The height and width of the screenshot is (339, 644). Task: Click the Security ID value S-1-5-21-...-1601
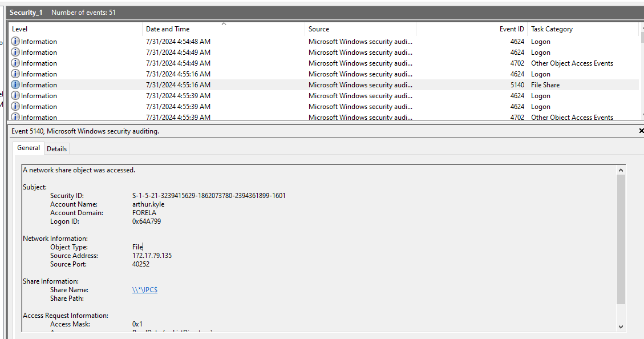point(209,196)
